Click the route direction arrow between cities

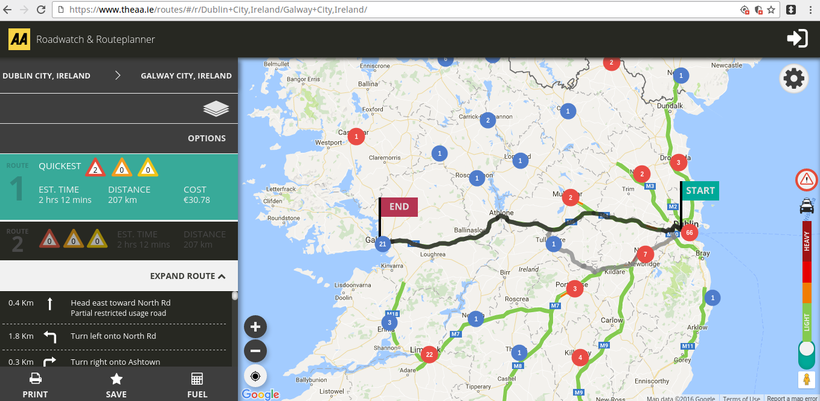(117, 76)
